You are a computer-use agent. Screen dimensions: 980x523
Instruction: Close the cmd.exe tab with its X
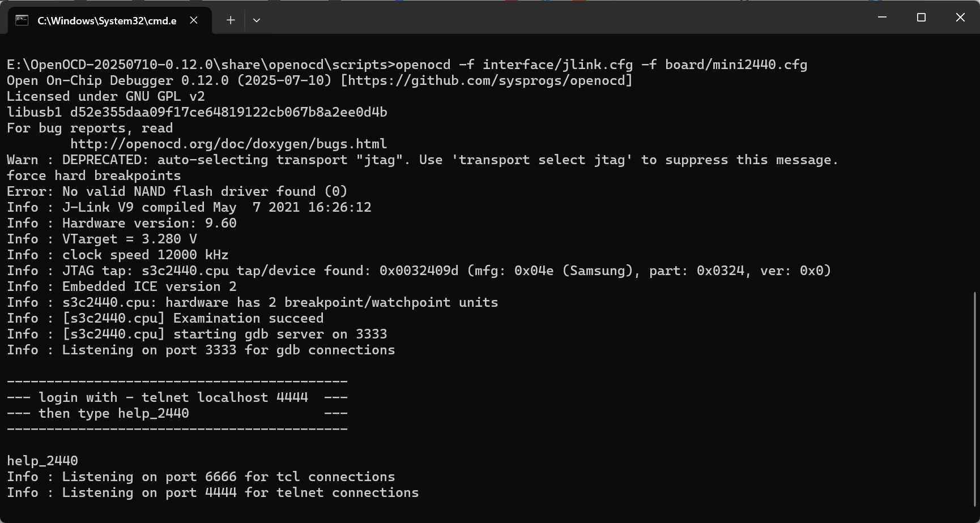pos(194,20)
